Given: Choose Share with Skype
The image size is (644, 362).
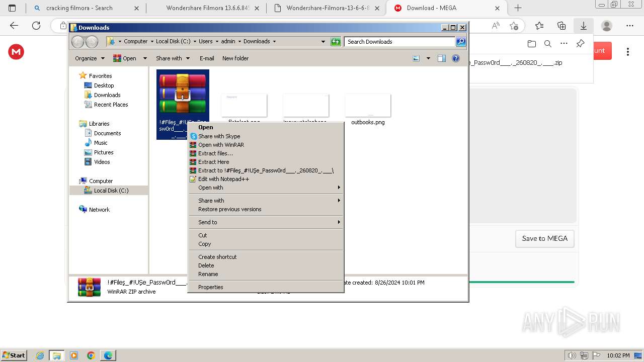Looking at the screenshot, I should (219, 136).
